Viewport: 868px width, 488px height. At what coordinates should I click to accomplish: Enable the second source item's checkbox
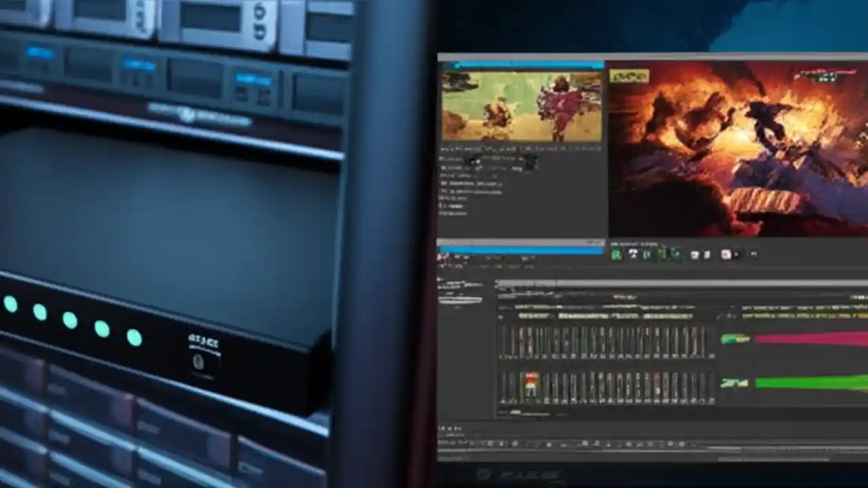(x=443, y=168)
